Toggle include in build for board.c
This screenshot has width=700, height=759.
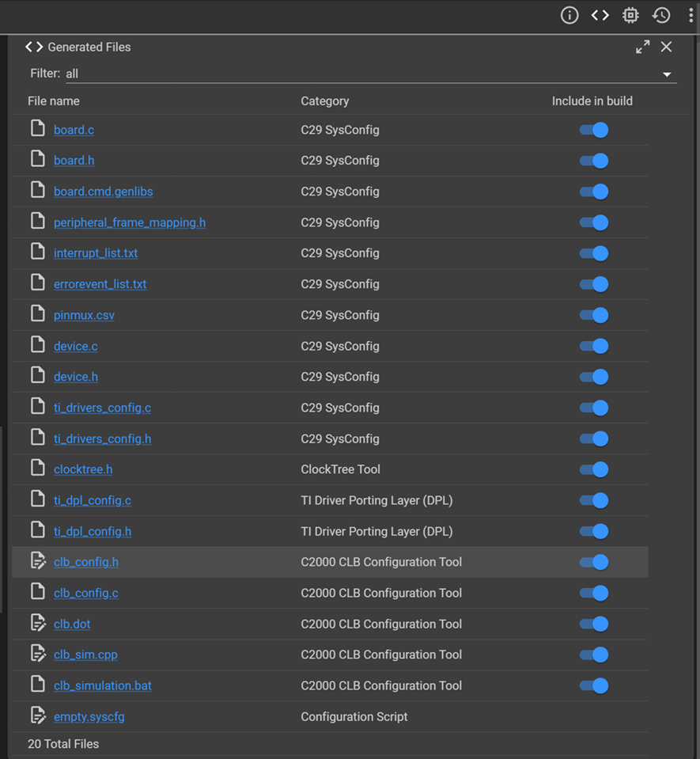(594, 130)
